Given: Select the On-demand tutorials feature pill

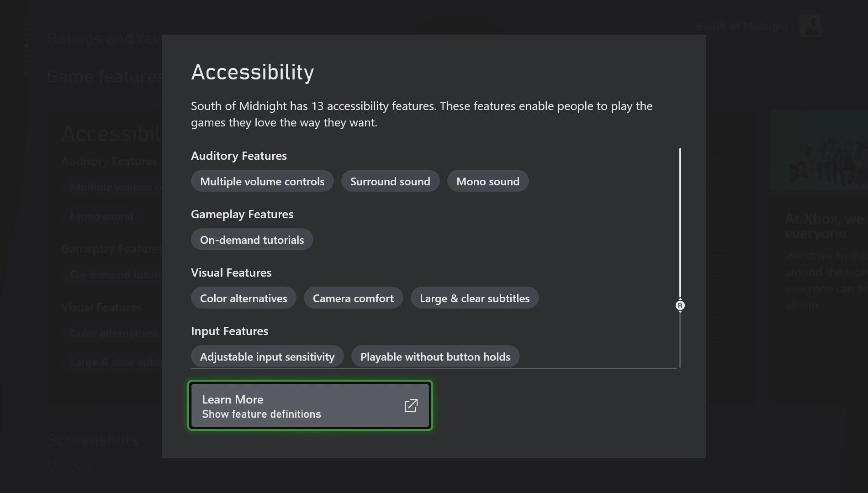Looking at the screenshot, I should [252, 239].
